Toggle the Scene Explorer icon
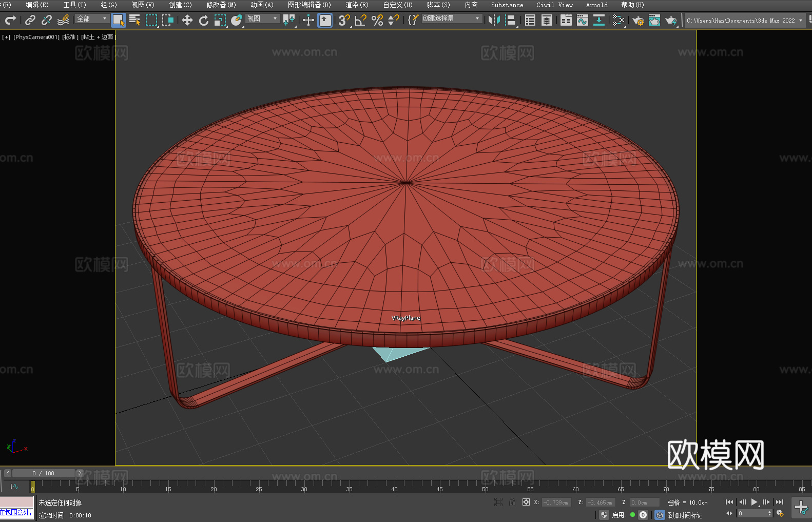 coord(530,20)
